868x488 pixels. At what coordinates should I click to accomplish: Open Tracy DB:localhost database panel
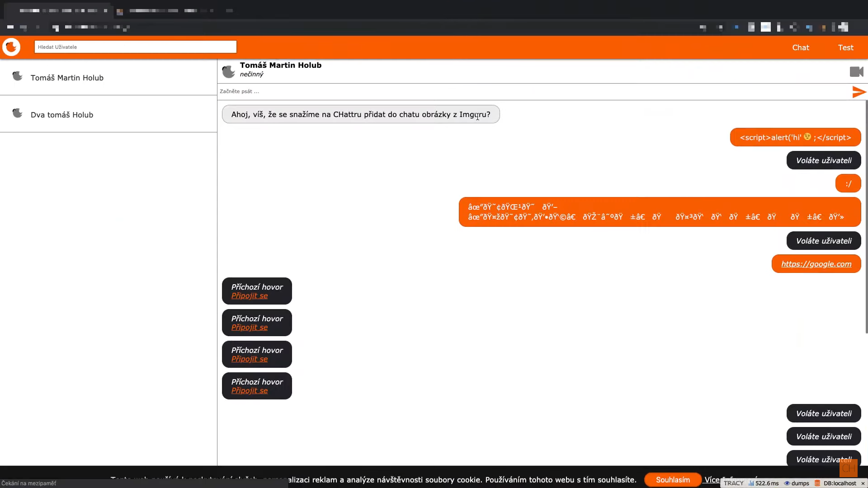click(x=836, y=483)
